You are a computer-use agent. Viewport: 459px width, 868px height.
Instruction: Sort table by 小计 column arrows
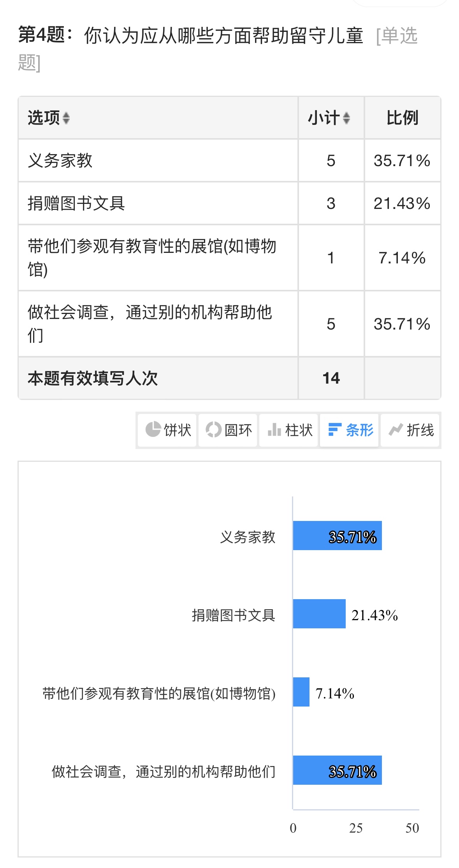tap(346, 118)
